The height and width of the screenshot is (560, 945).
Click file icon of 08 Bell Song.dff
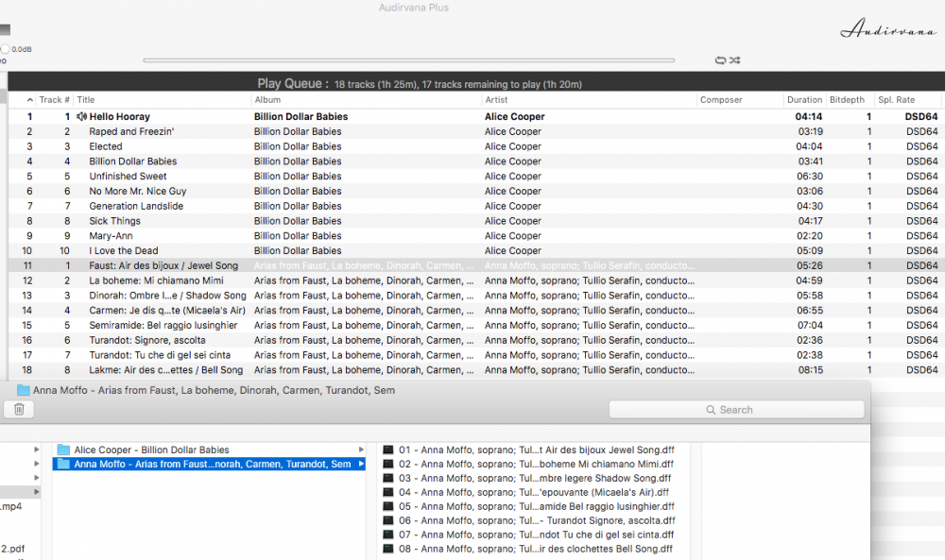387,549
